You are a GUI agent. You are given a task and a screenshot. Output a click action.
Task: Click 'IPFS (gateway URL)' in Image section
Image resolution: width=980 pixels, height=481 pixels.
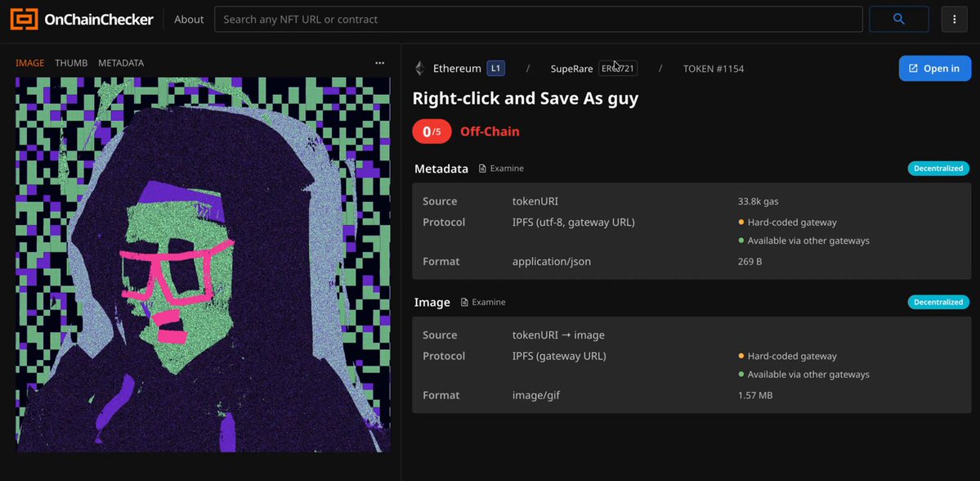[x=559, y=356]
